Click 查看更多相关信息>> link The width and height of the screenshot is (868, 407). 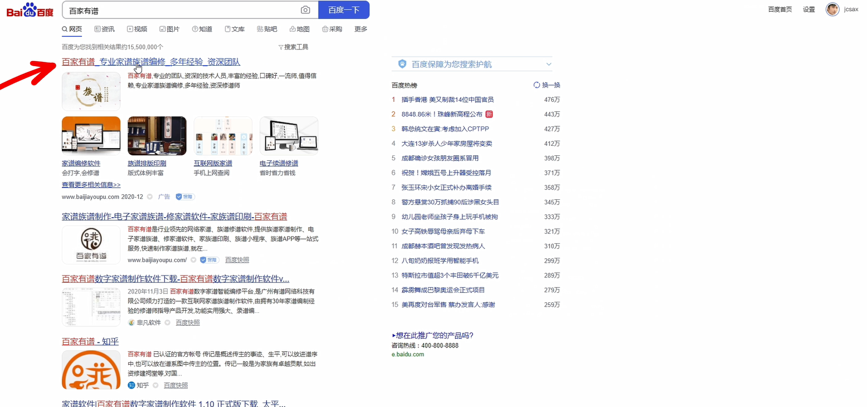point(91,185)
